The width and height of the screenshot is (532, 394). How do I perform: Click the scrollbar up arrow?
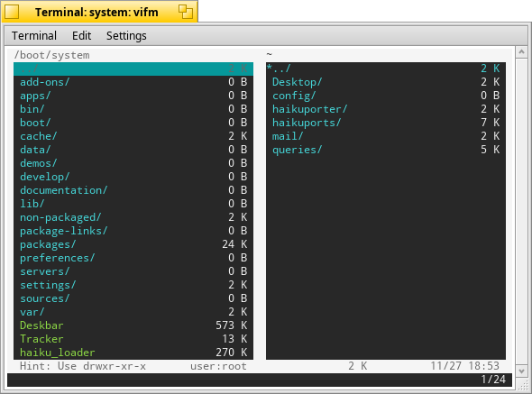522,52
